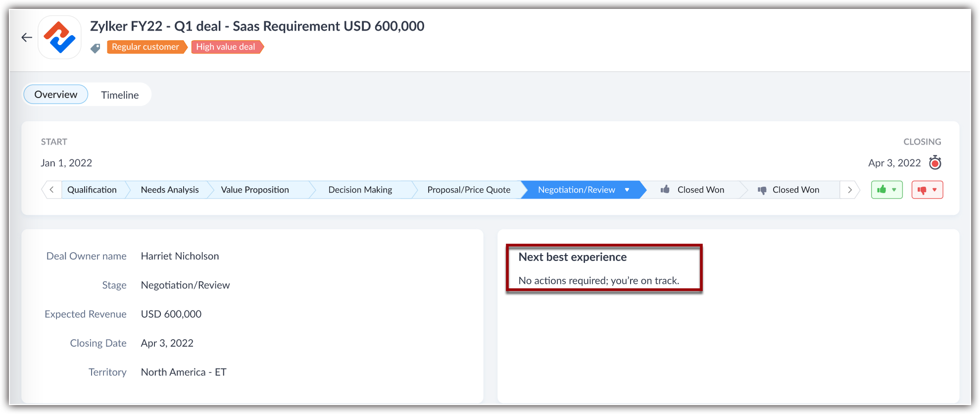Viewport: 980px width, 414px height.
Task: Show previous stages with left chevron
Action: [x=51, y=190]
